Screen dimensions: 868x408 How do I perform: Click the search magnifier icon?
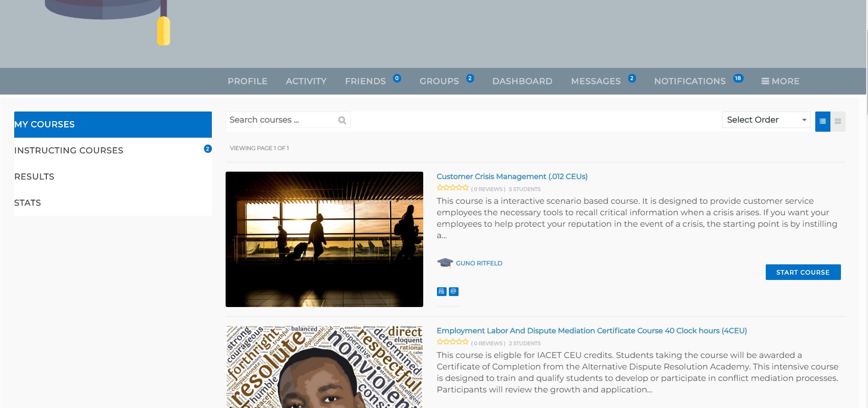(342, 120)
